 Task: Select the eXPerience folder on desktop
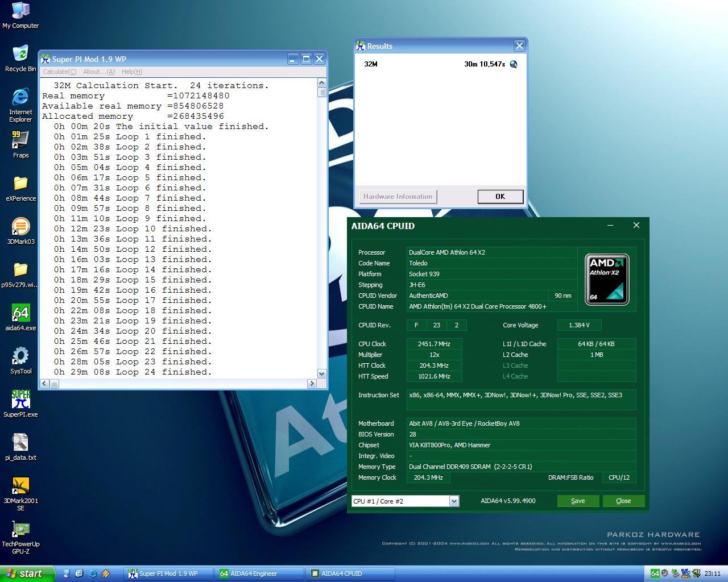[20, 184]
